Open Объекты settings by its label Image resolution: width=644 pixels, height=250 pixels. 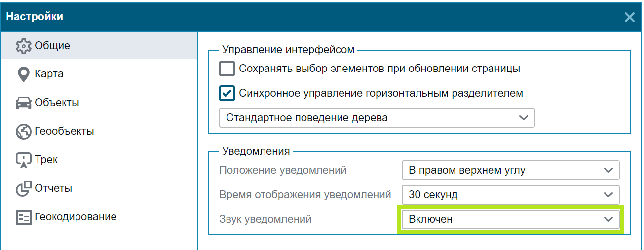57,103
